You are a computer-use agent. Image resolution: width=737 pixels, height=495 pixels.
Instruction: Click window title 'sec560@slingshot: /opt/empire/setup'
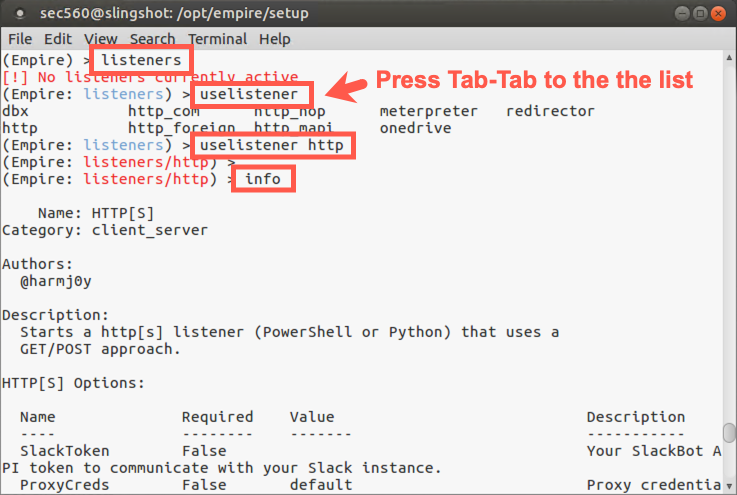pyautogui.click(x=174, y=13)
